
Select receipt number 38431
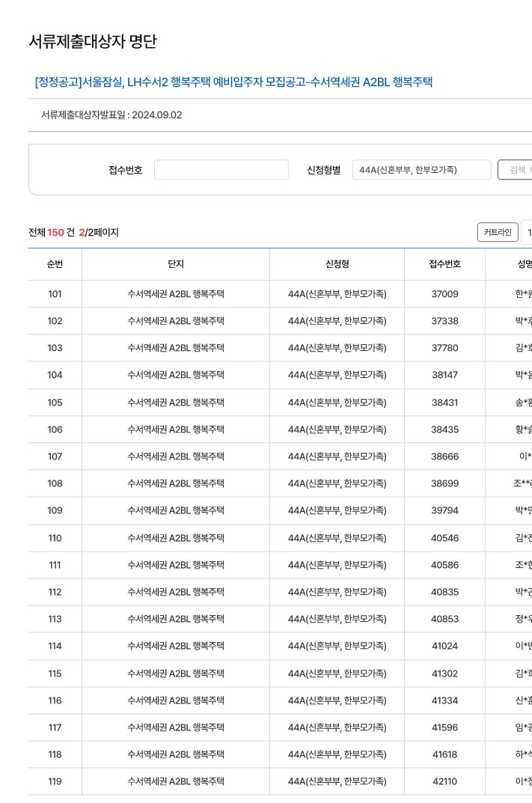point(444,403)
